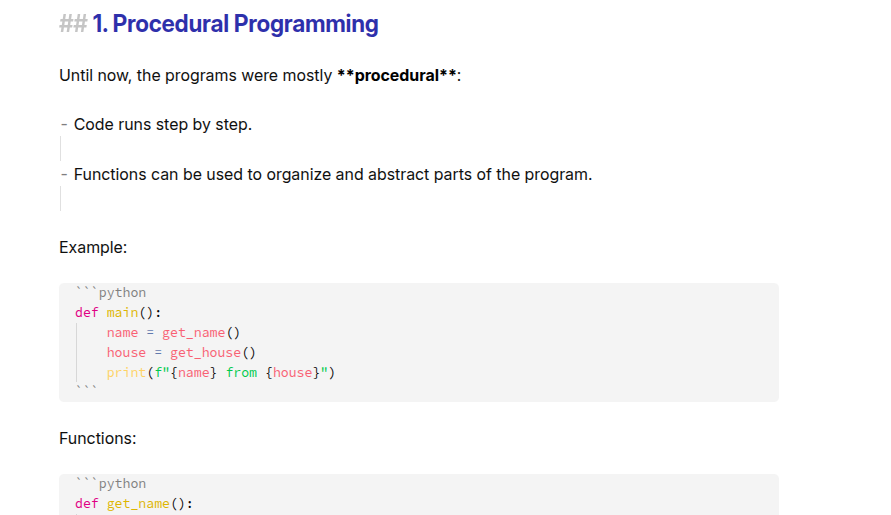Click the code line "name = get_name()"
Image resolution: width=891 pixels, height=515 pixels.
[x=173, y=333]
